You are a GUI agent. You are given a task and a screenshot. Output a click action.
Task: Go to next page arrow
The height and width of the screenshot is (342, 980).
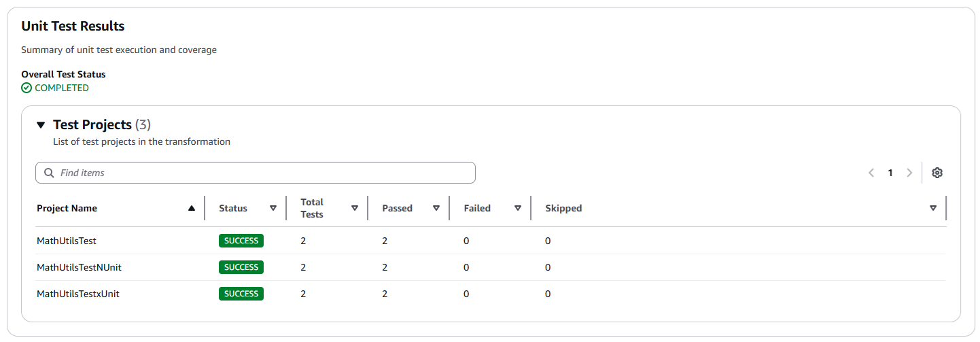point(909,173)
